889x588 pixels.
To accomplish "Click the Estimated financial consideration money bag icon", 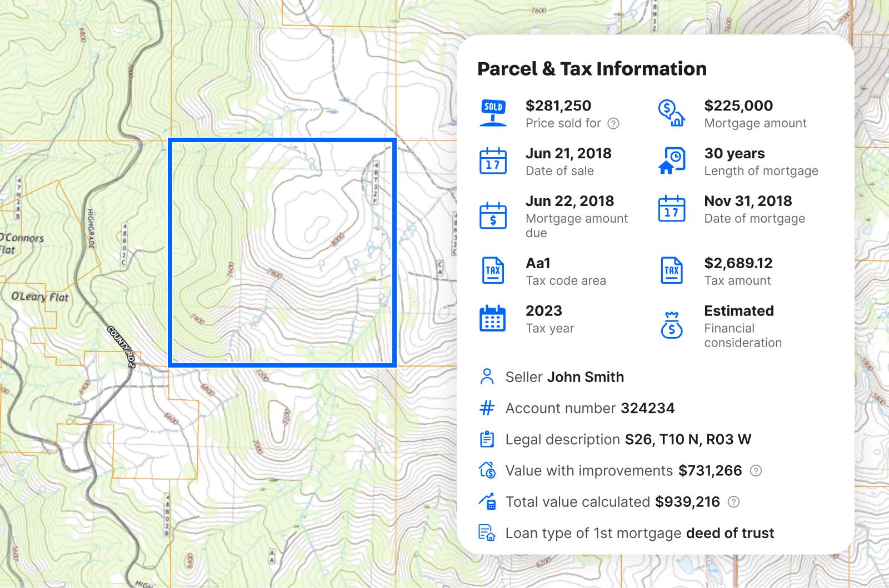I will pos(671,325).
